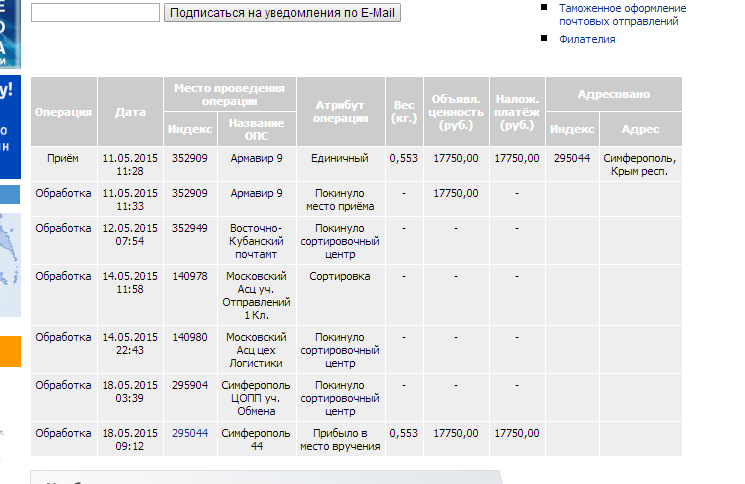Click the bullet icon beside Филателия

click(544, 39)
